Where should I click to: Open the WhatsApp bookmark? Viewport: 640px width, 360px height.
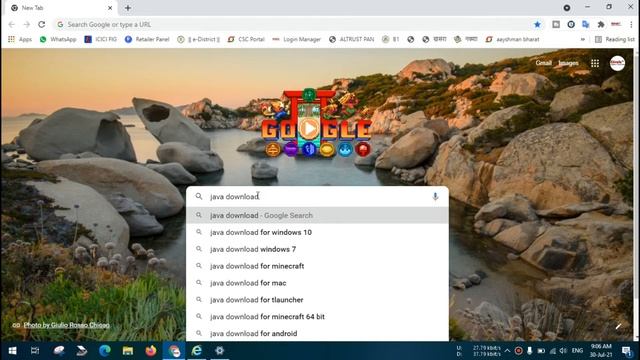[x=58, y=39]
